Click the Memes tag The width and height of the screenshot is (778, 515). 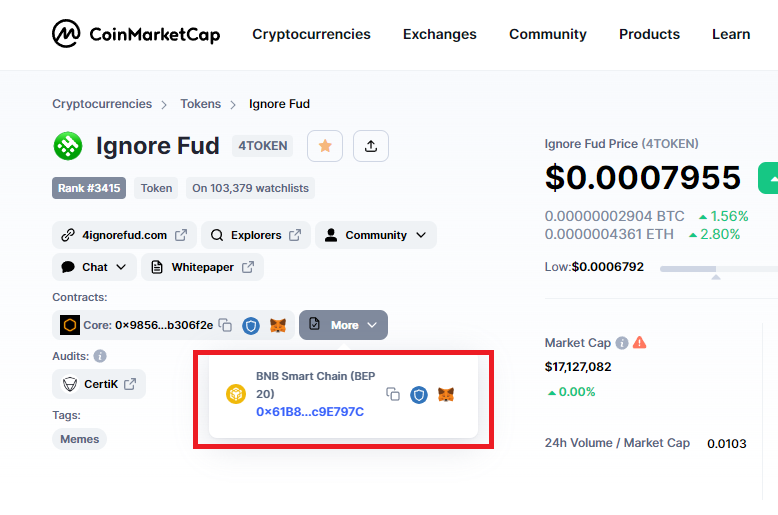[79, 439]
